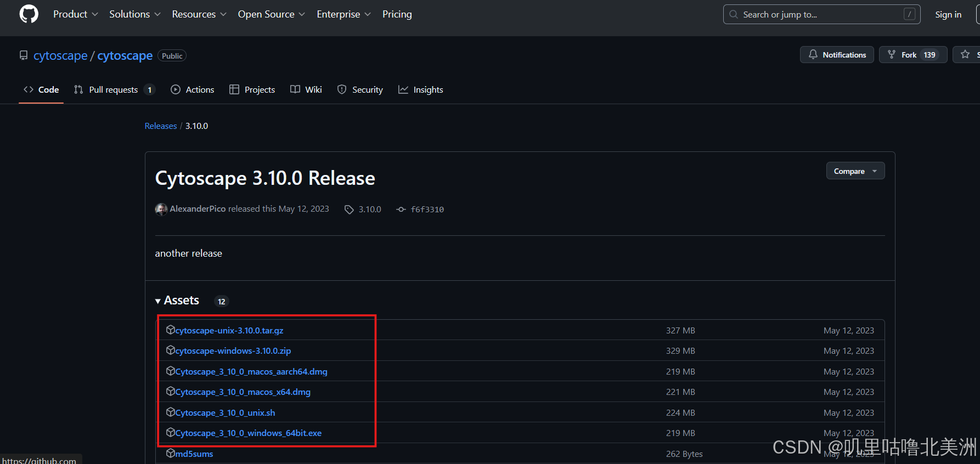980x464 pixels.
Task: Click the Cytoscape 3.10.0 Release heading
Action: [x=265, y=178]
